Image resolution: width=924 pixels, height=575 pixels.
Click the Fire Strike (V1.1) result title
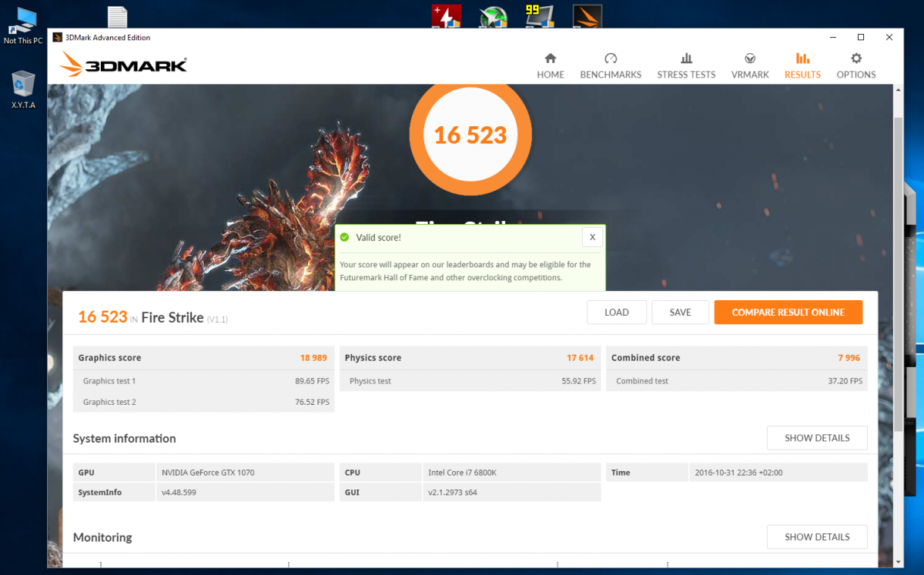[185, 318]
